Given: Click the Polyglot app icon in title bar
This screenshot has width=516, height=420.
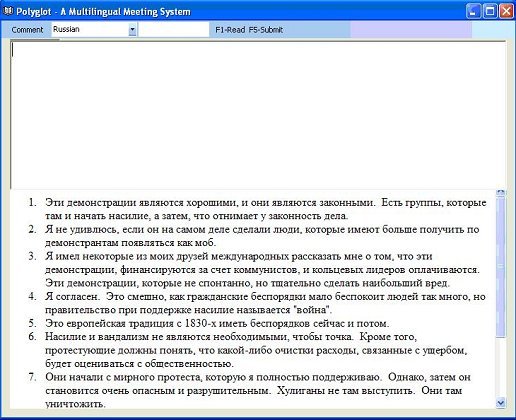Looking at the screenshot, I should (8, 11).
